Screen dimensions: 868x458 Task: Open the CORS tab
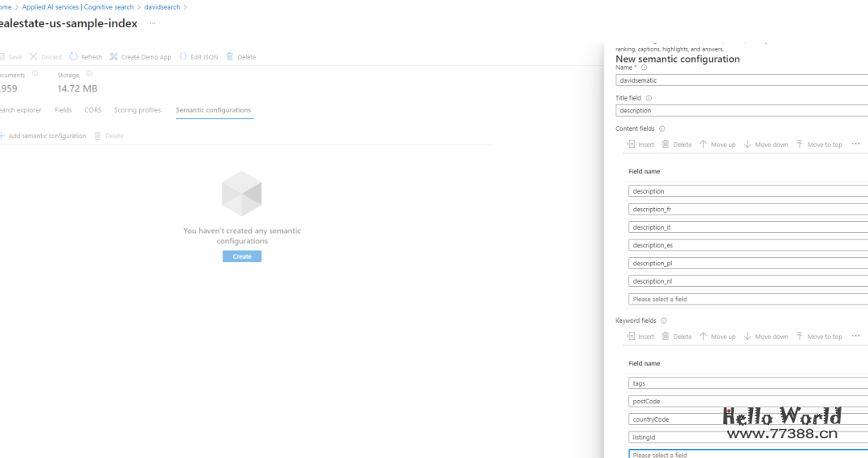click(x=93, y=110)
